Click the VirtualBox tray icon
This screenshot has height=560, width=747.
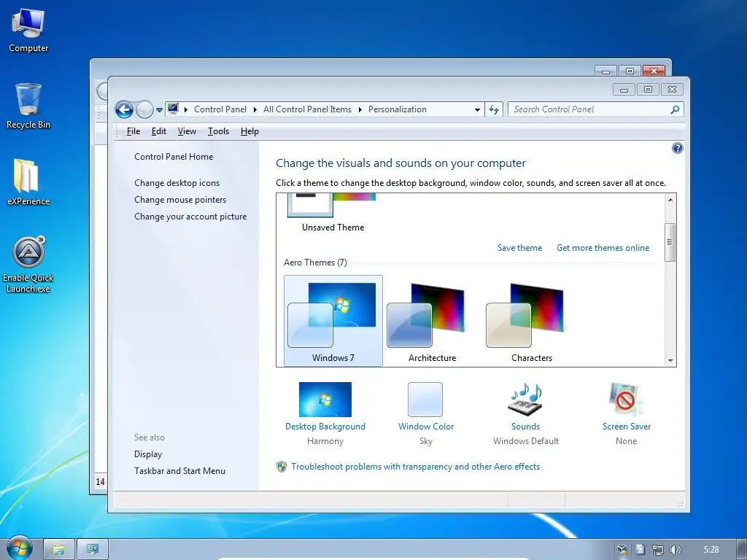pyautogui.click(x=622, y=550)
